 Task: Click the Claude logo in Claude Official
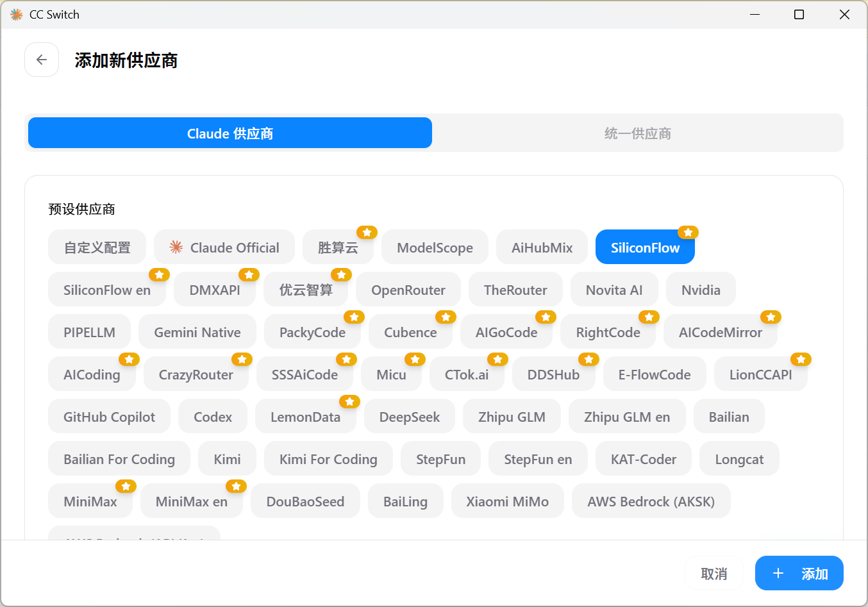point(176,247)
